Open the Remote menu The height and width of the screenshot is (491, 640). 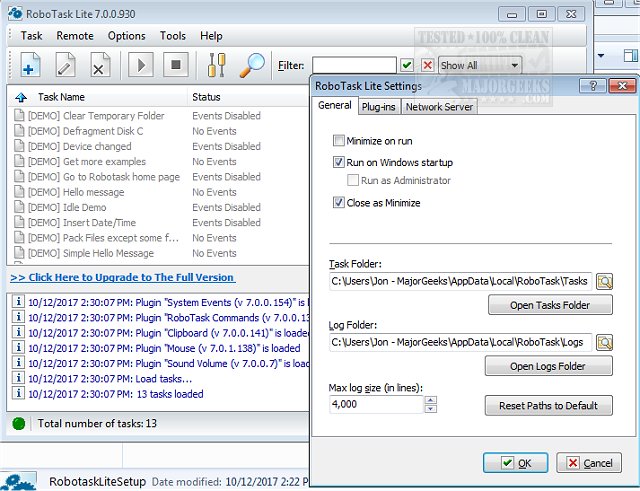click(x=75, y=36)
